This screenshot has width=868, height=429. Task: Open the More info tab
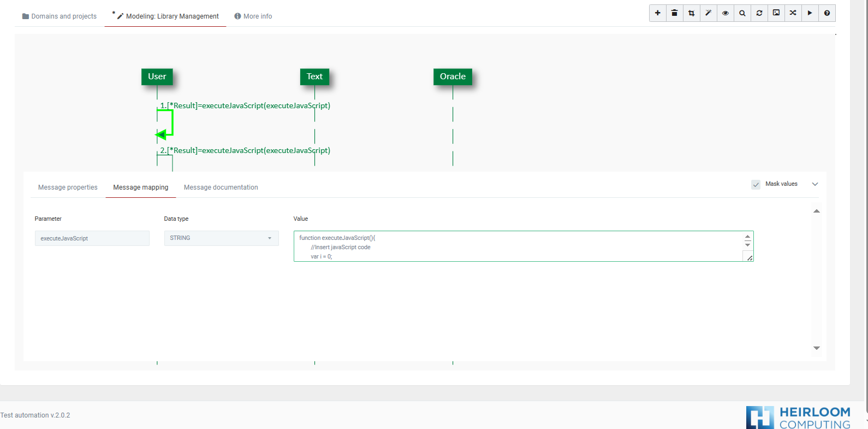click(x=253, y=16)
